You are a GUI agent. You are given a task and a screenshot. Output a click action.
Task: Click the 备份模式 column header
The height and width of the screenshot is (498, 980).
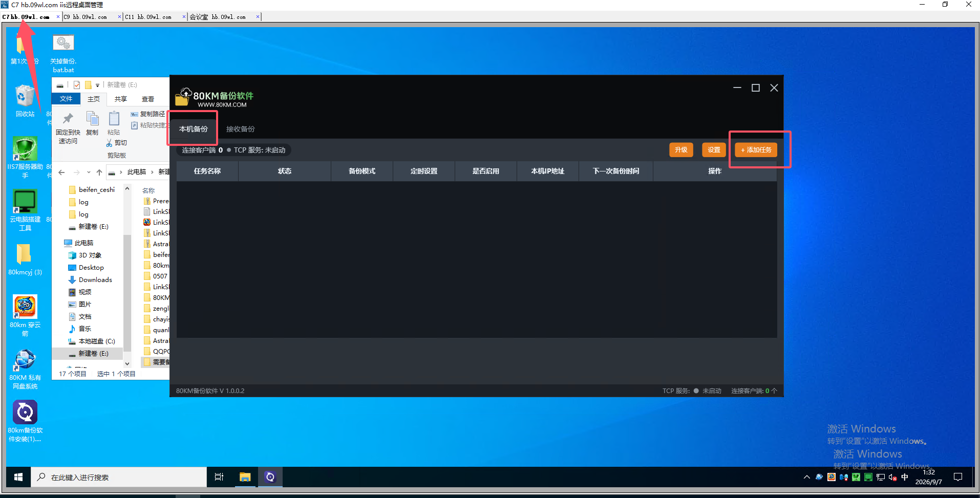(x=362, y=171)
